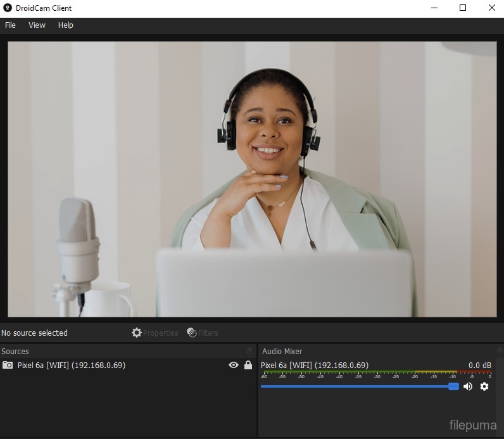Click empty area in the Sources list
The image size is (504, 439).
tap(127, 405)
